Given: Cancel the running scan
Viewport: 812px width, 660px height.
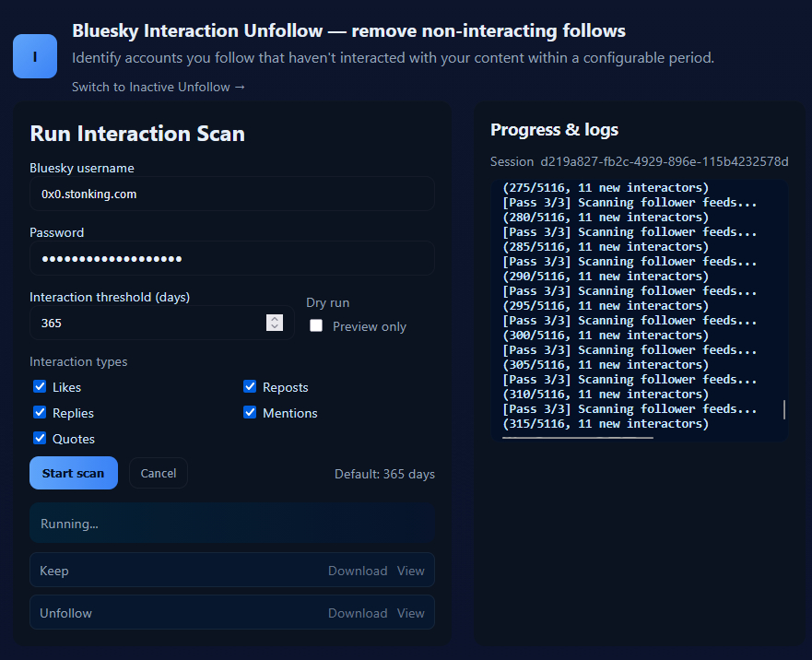Looking at the screenshot, I should [x=159, y=473].
